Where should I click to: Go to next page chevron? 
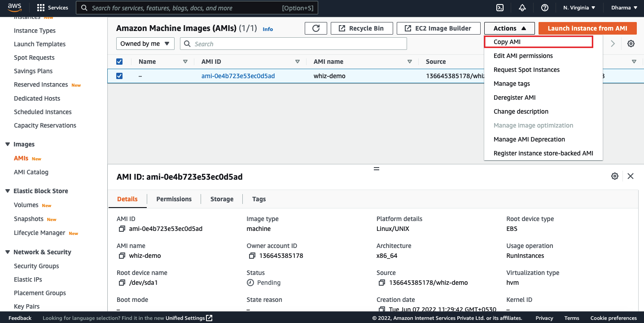click(613, 44)
